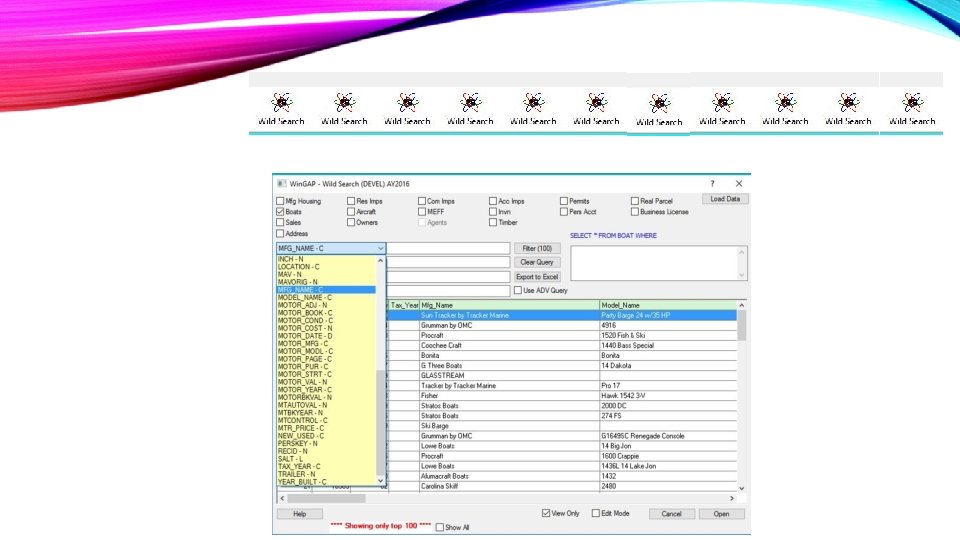960x540 pixels.
Task: Click Clear Query button
Action: click(537, 262)
